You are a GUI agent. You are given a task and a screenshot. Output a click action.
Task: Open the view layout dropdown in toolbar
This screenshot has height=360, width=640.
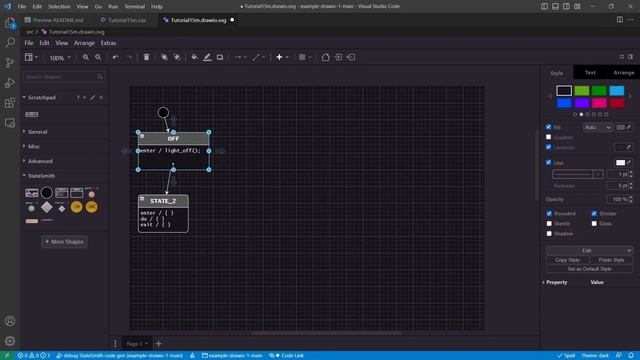[x=31, y=57]
